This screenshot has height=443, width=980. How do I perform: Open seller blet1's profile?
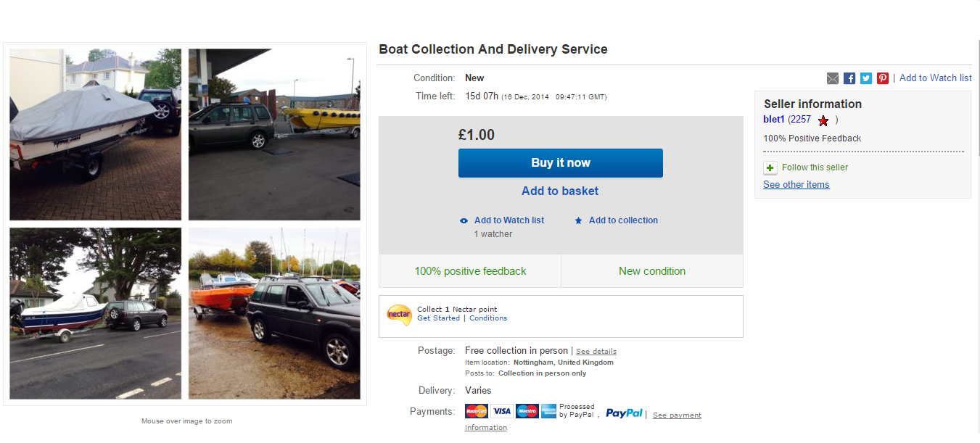pyautogui.click(x=774, y=120)
